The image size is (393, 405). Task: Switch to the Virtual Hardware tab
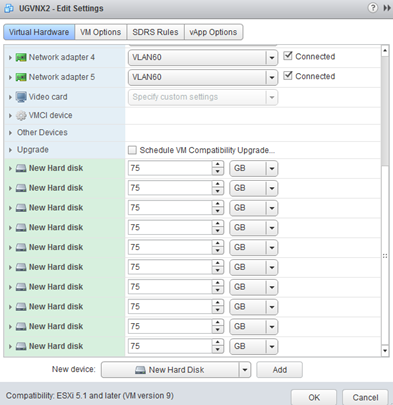39,32
